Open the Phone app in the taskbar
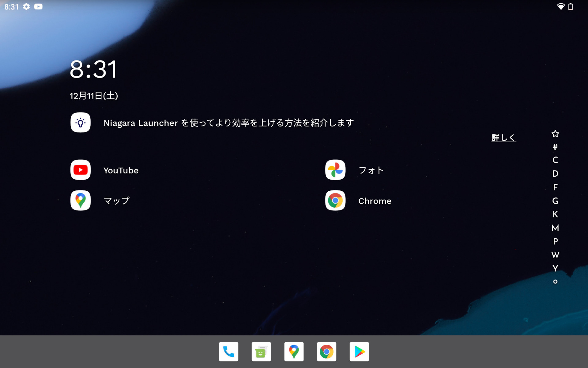 [228, 351]
